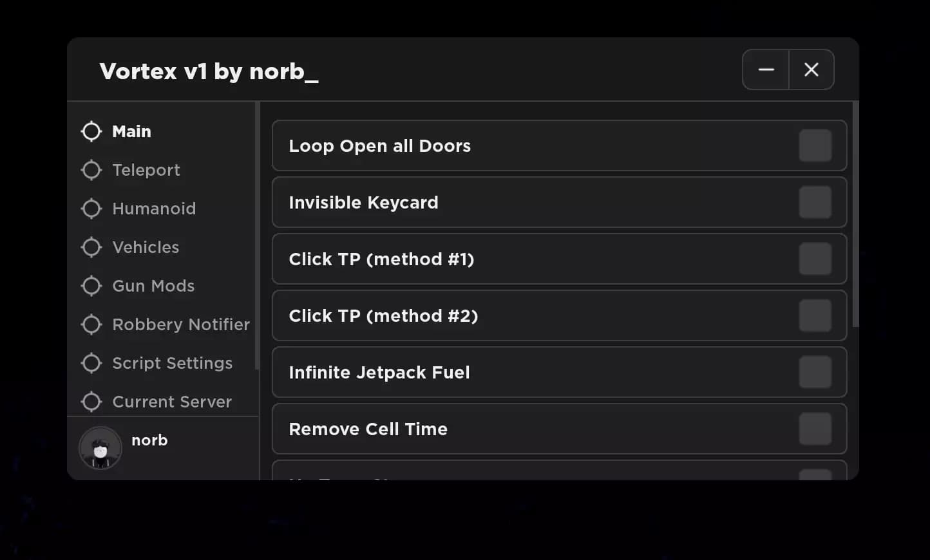Toggle Invisible Keycard on
Viewport: 930px width, 560px height.
(815, 202)
